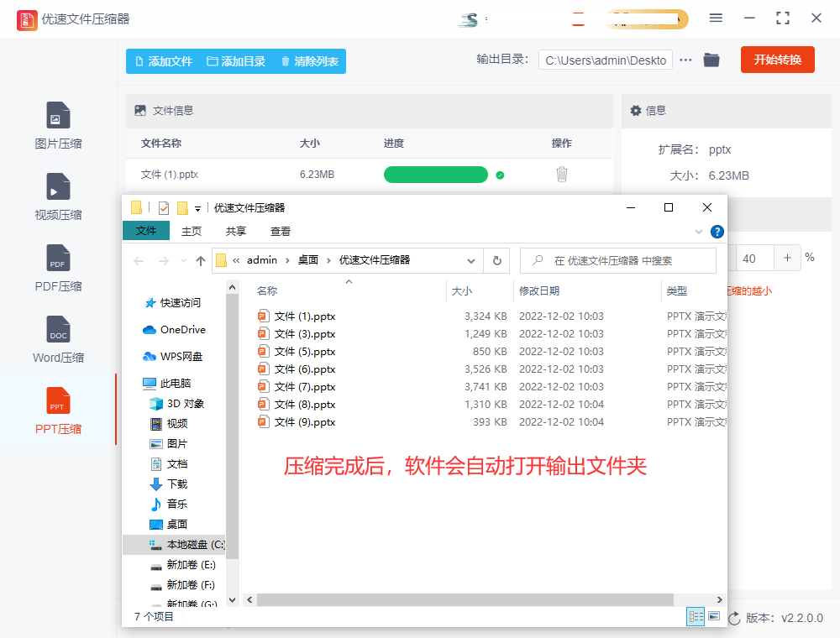
Task: Select 文件 (8).pptx in Explorer list
Action: 304,405
